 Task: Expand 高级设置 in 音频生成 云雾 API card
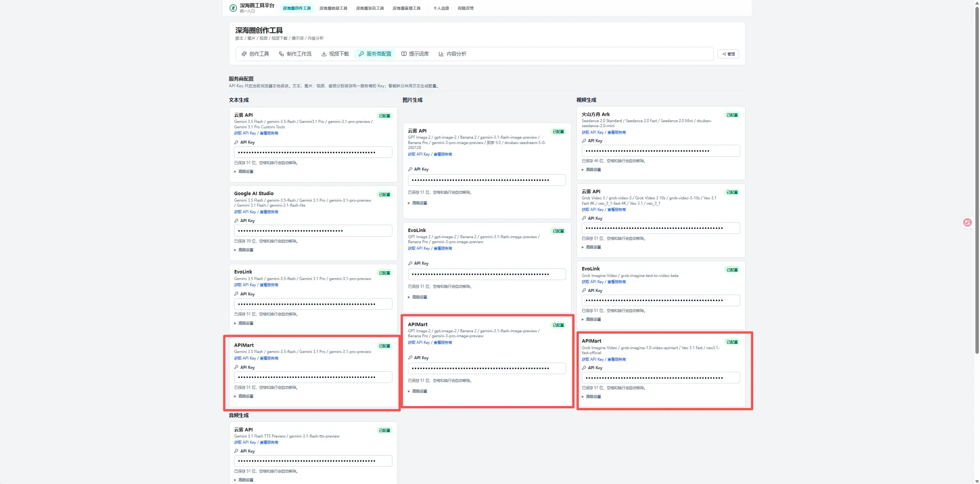[244, 480]
